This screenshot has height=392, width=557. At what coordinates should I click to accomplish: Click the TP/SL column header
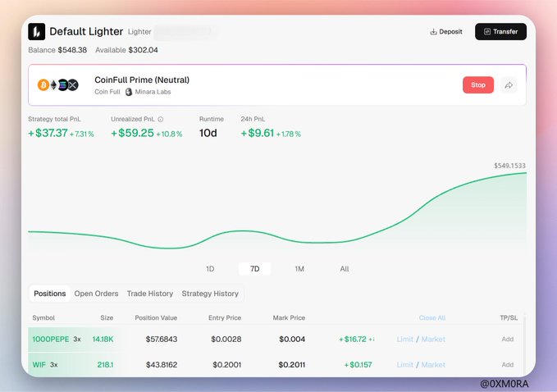[x=509, y=318]
